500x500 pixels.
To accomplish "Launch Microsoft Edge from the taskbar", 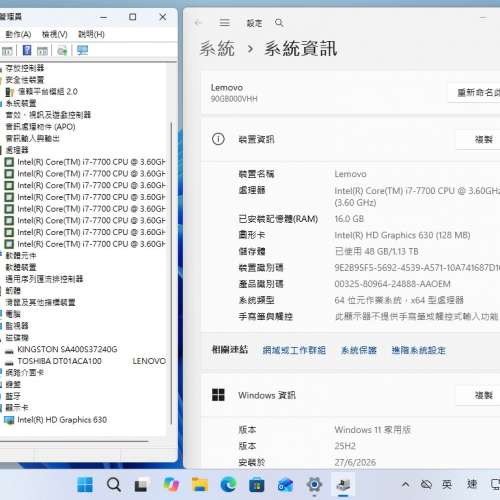I will (229, 485).
